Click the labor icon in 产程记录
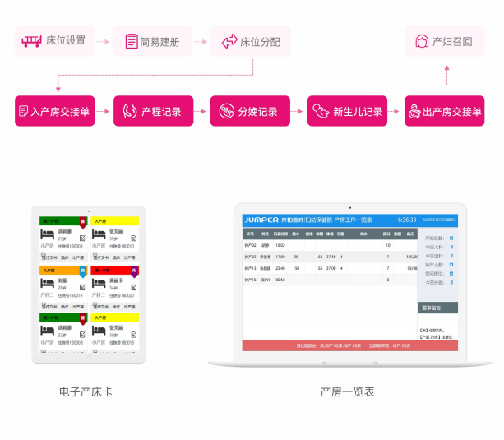Viewport: 504px width, 440px height. (130, 111)
